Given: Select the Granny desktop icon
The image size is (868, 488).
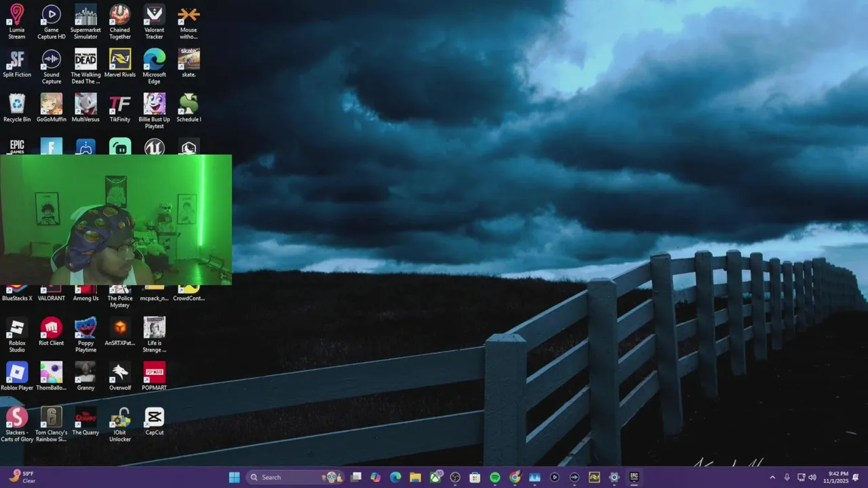Looking at the screenshot, I should coord(85,376).
